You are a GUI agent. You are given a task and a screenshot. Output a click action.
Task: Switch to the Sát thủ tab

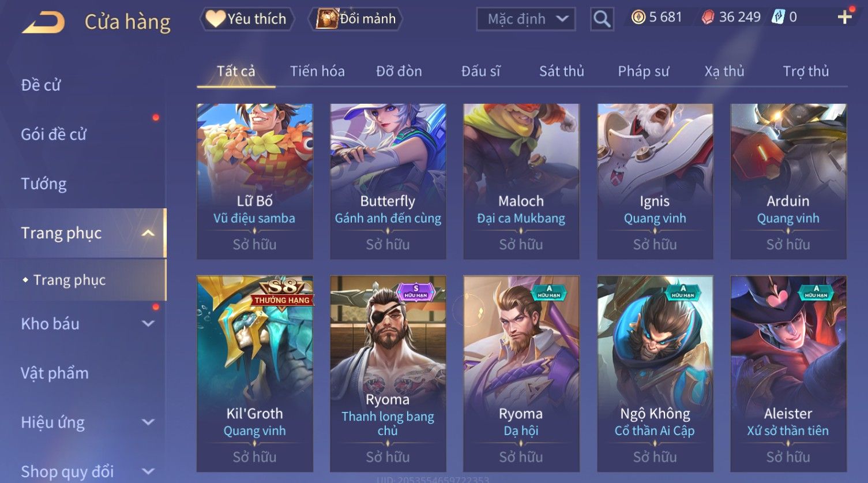pos(561,71)
